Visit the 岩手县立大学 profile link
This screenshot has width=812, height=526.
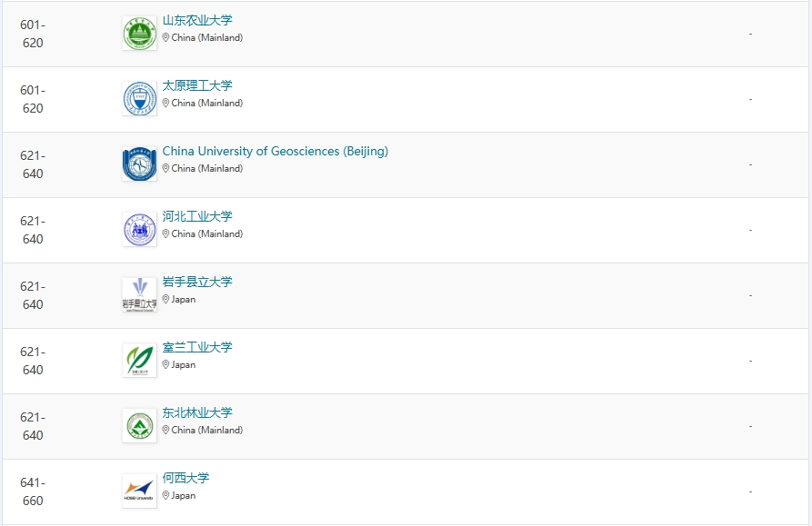[x=197, y=282]
